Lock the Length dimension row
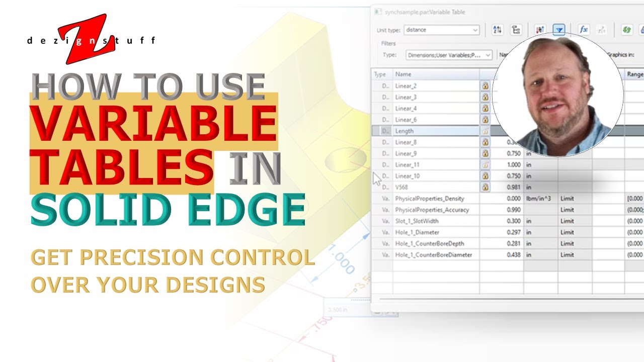This screenshot has height=362, width=644. coord(485,131)
